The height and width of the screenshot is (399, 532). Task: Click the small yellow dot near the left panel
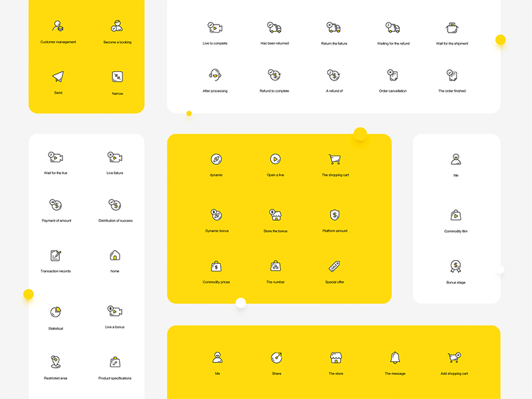[x=27, y=293]
